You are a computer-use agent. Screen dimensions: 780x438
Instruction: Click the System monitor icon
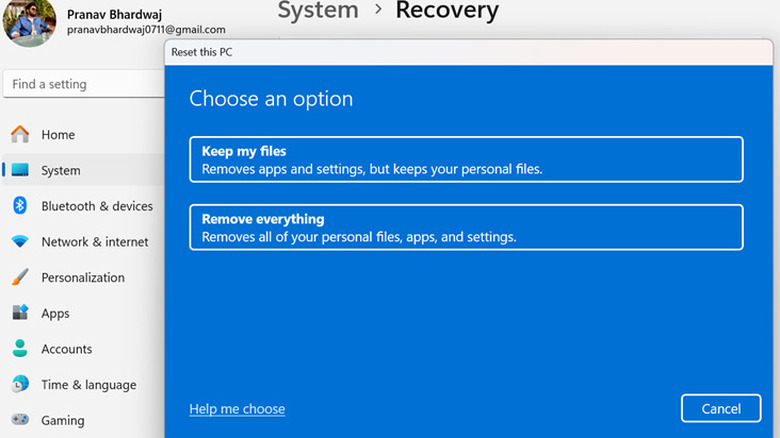tap(20, 171)
